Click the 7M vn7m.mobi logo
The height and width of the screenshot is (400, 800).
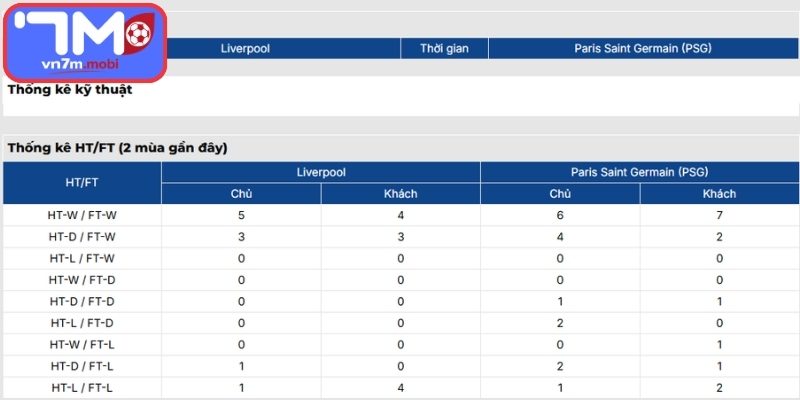point(84,42)
